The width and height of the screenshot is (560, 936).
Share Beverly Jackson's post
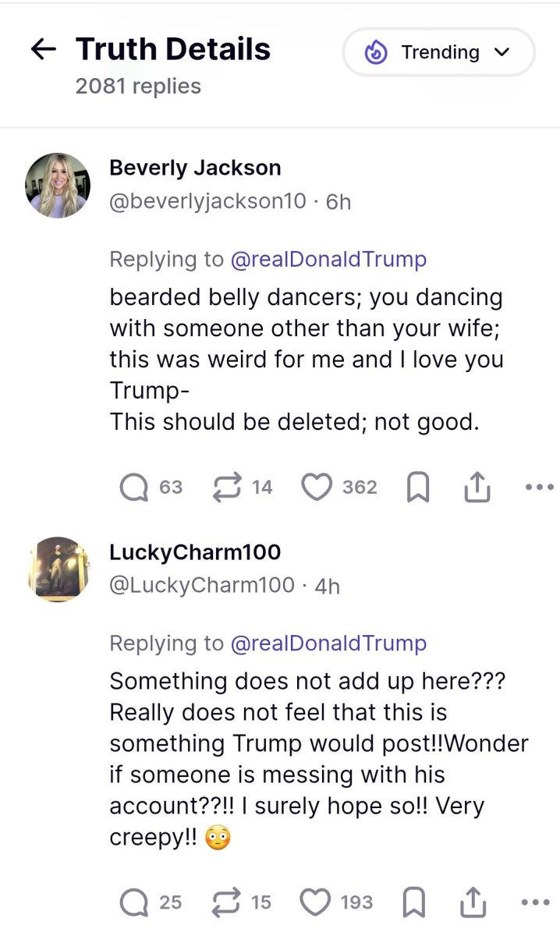point(476,488)
